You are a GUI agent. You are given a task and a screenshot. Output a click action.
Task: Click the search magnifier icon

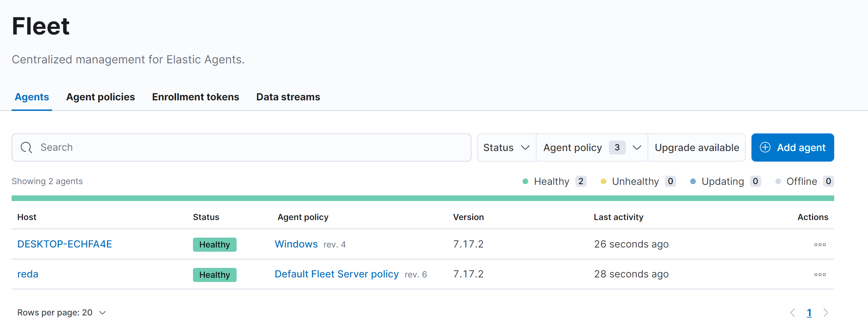(x=26, y=148)
